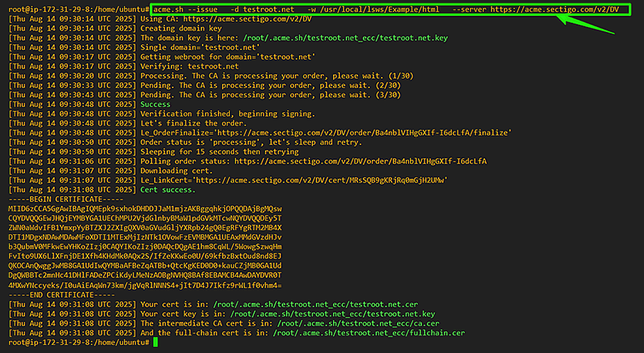The height and width of the screenshot is (353, 644).
Task: Click the '-----BEGIN CERTIFICATE-----' line
Action: [66, 199]
